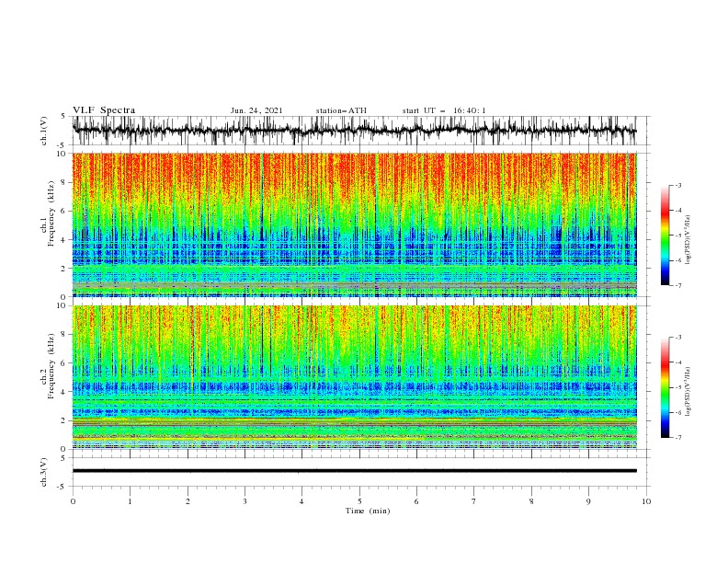The height and width of the screenshot is (563, 728).
Task: Click the "ch.3(V)" axis label
Action: click(44, 472)
